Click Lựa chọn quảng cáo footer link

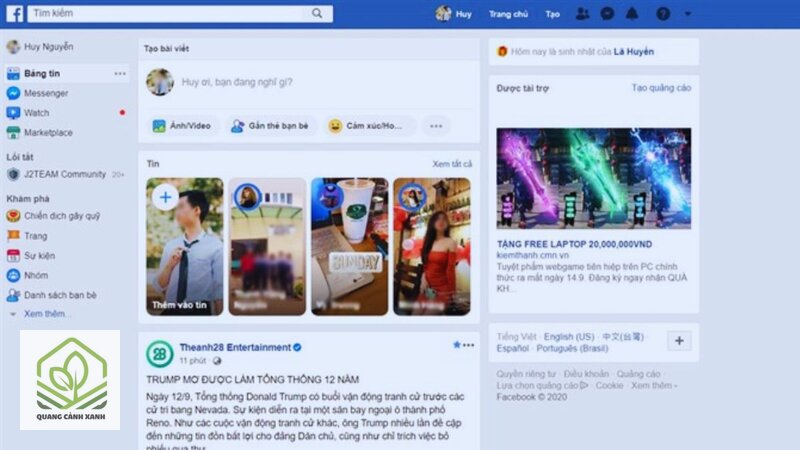[x=542, y=386]
